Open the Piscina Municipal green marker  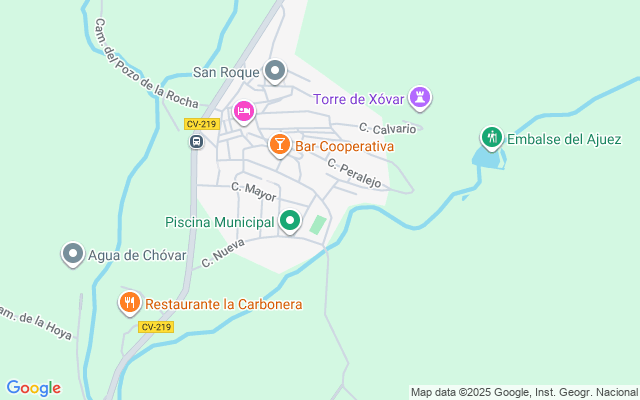(290, 221)
